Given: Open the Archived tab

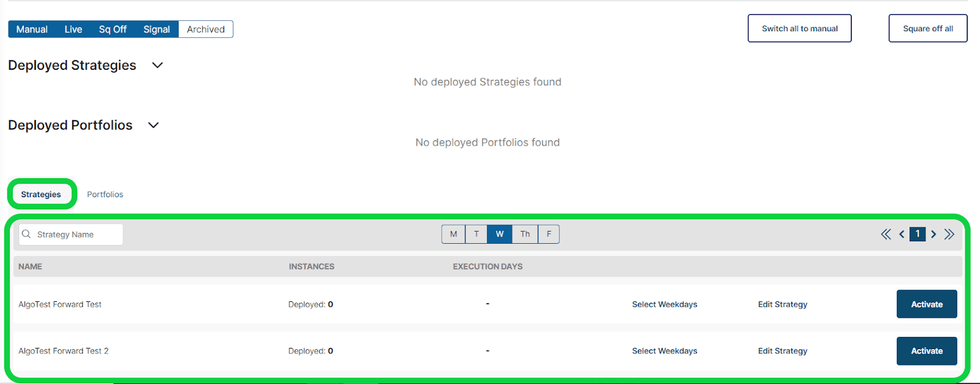Looking at the screenshot, I should [x=206, y=29].
